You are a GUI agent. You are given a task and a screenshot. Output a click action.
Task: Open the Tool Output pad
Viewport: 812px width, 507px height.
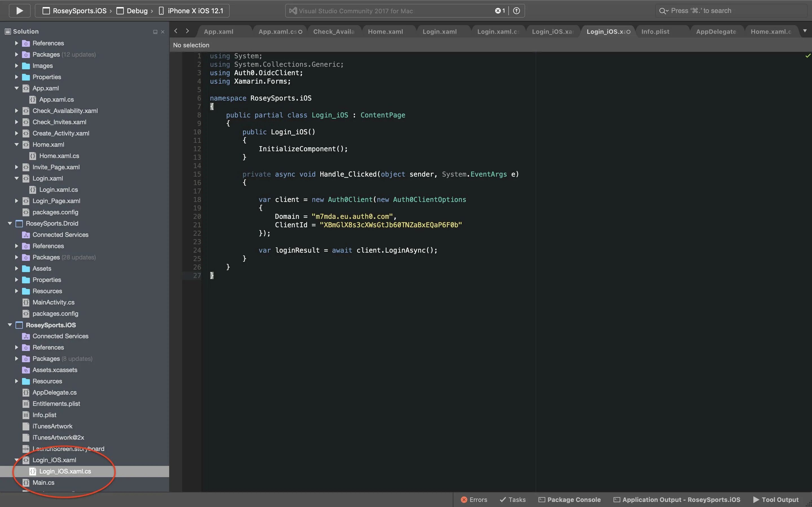(x=776, y=500)
